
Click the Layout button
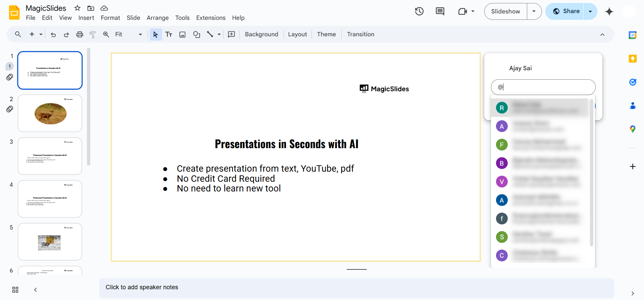[297, 34]
